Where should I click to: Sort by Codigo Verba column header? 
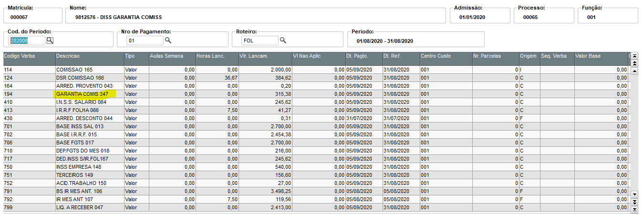click(x=29, y=59)
